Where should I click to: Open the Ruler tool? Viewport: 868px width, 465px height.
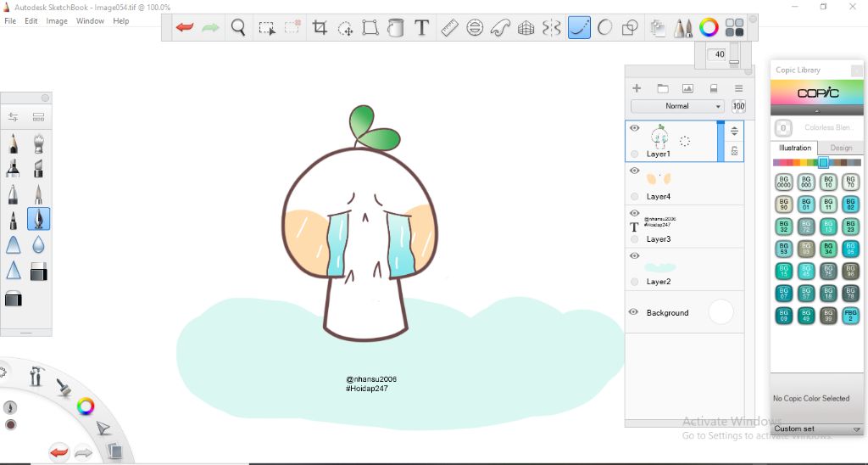coord(449,28)
